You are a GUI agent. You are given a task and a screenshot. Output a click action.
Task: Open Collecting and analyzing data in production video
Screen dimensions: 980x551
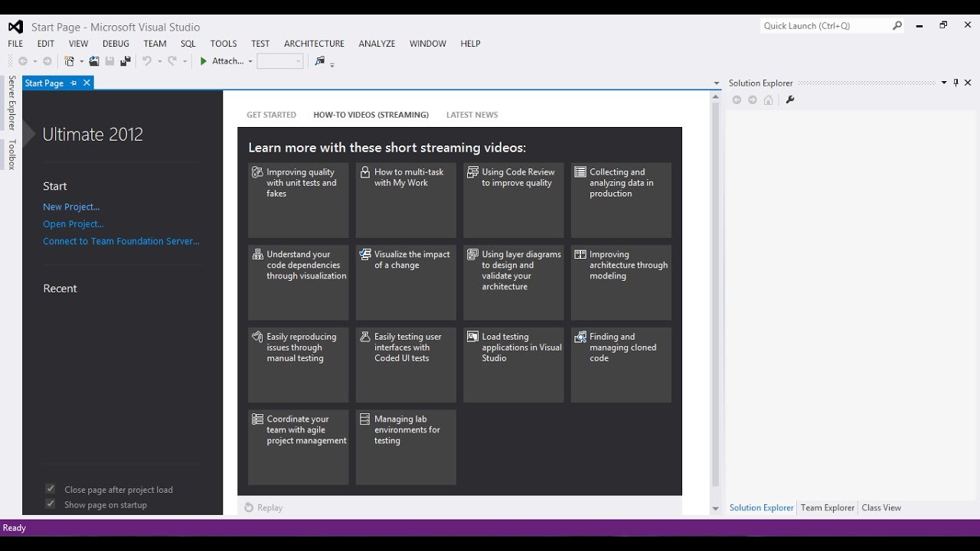[x=621, y=200]
